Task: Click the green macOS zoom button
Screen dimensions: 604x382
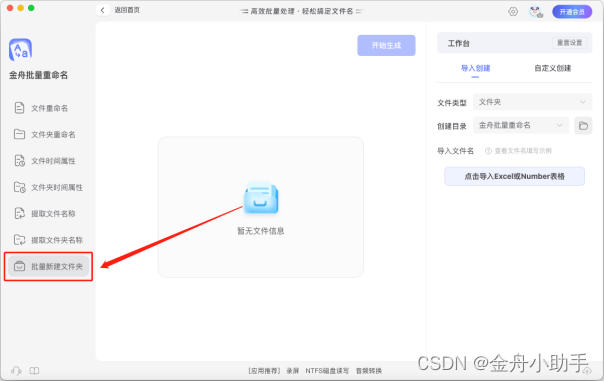Action: point(31,8)
